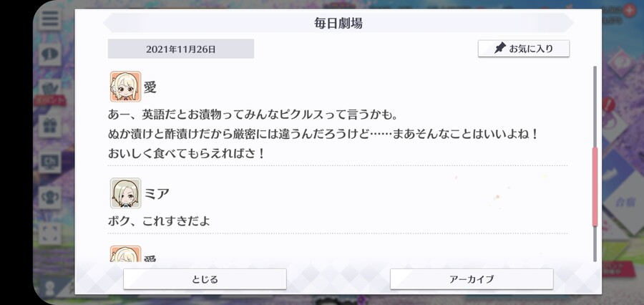The height and width of the screenshot is (305, 644).
Task: Tap the partially visible 愛 avatar at bottom
Action: coord(126,254)
